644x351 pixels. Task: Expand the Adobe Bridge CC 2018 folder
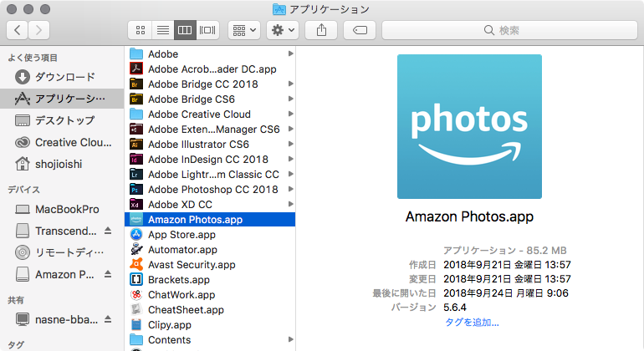pos(290,84)
